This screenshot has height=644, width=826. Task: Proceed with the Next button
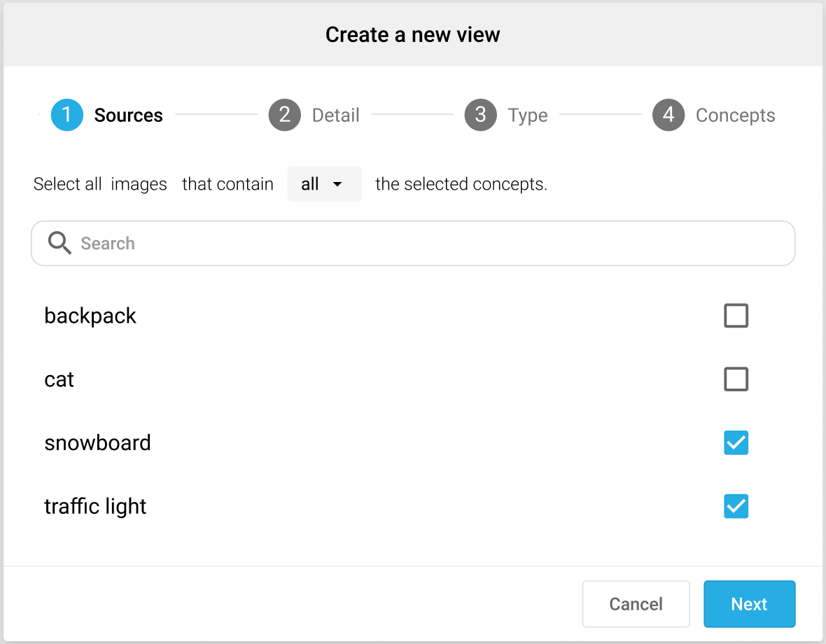click(749, 604)
